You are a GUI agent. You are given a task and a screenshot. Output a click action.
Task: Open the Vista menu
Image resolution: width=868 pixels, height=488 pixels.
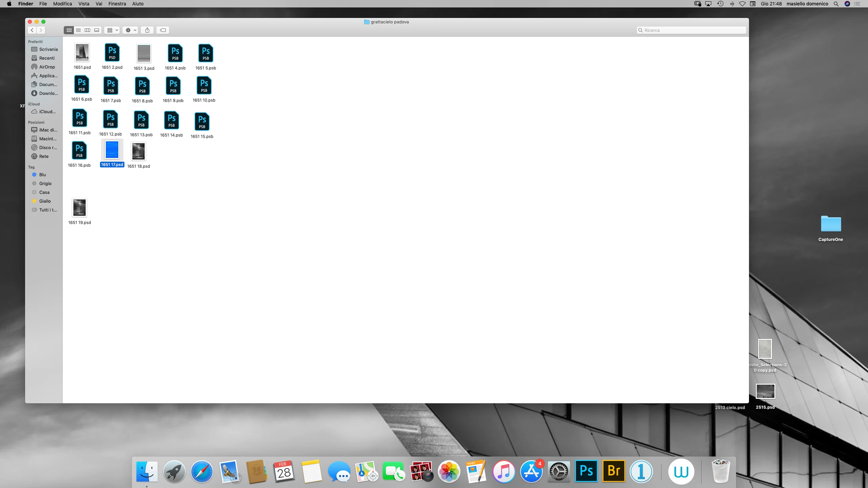84,4
